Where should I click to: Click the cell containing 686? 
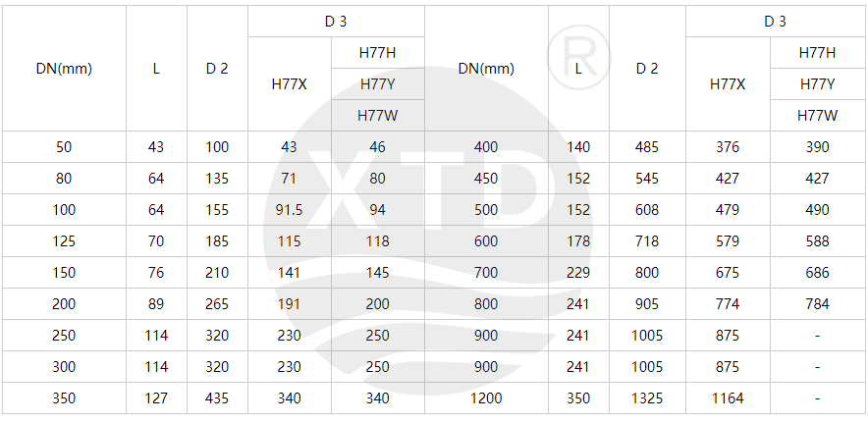817,273
